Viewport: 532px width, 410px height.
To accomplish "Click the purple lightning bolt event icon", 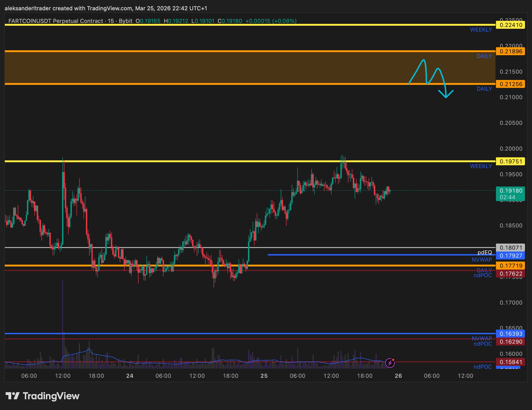I will point(390,363).
